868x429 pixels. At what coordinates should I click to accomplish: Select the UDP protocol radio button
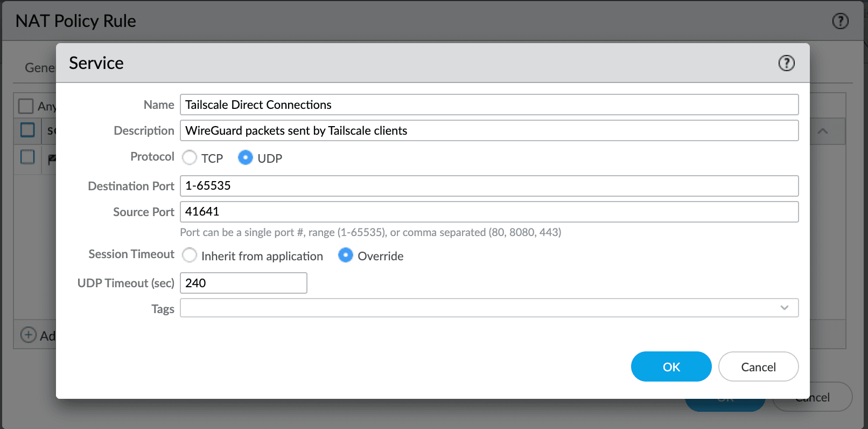point(246,157)
